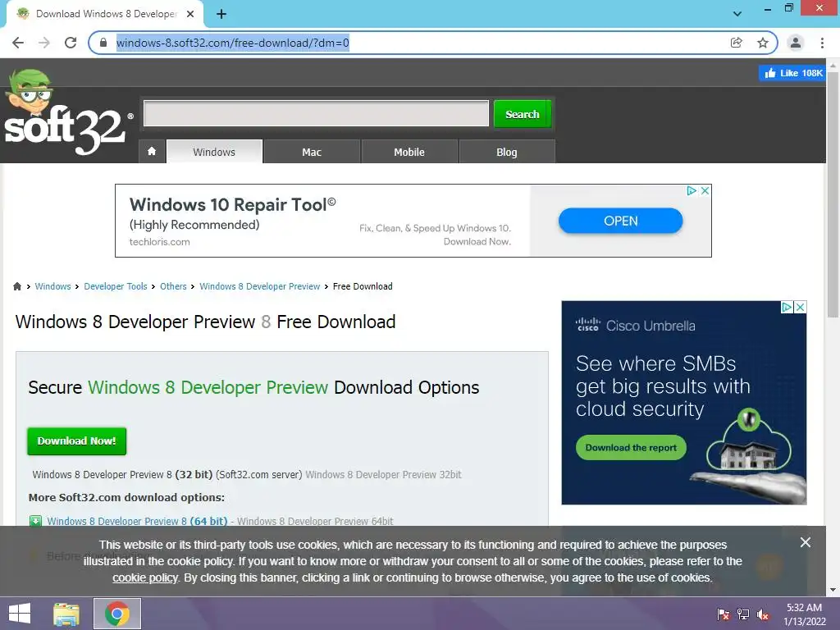Open Chrome three-dot menu
840x630 pixels.
point(822,43)
